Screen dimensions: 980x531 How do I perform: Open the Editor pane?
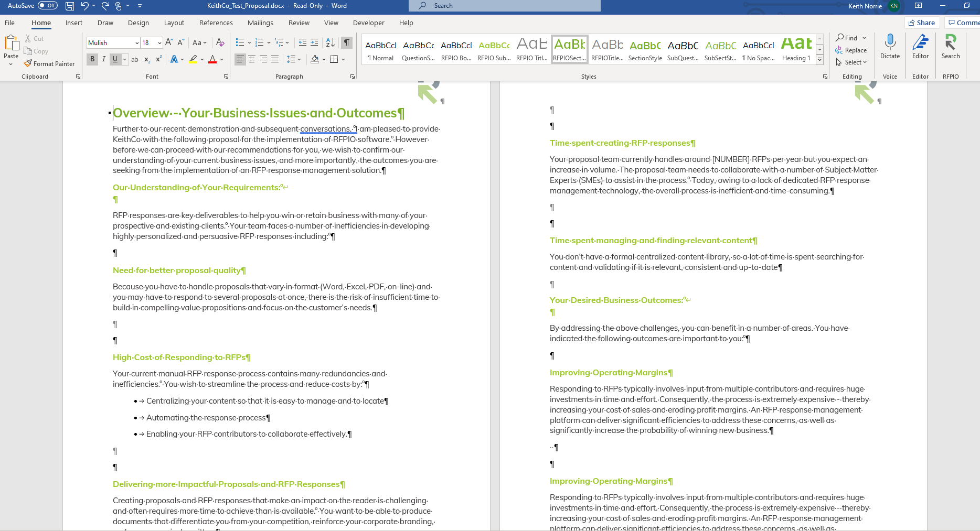click(x=920, y=47)
